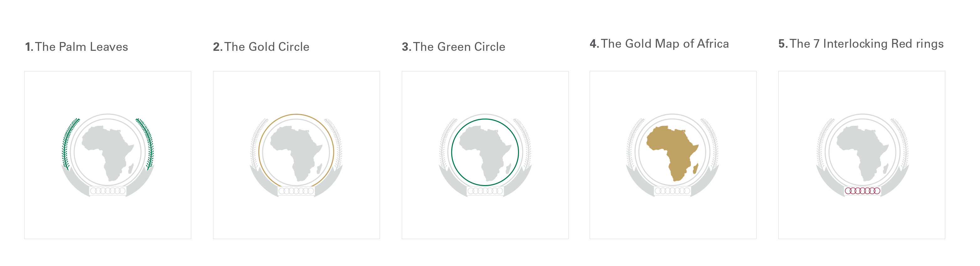This screenshot has width=980, height=266.
Task: Open the '2. The Gold Circle' heading
Action: coord(261,47)
